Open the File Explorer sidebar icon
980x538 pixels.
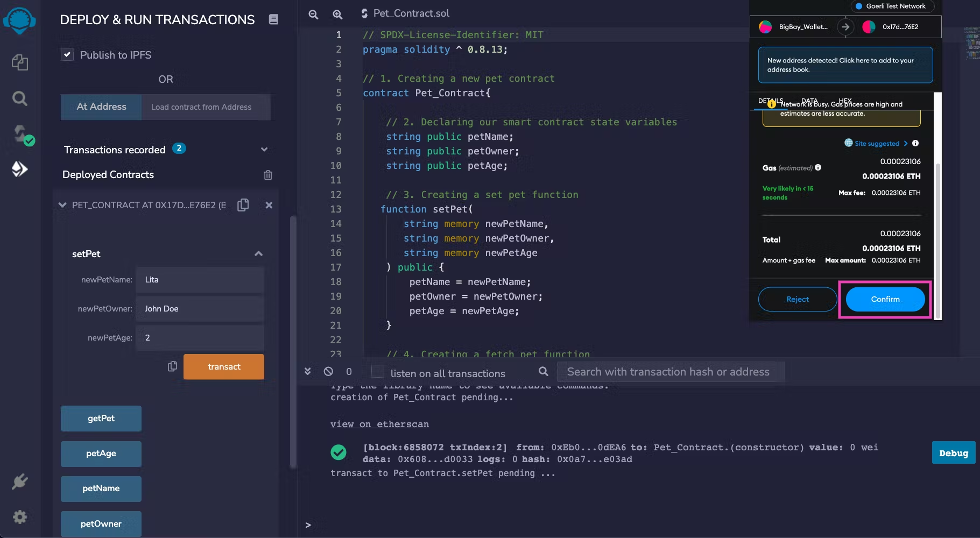click(x=20, y=62)
